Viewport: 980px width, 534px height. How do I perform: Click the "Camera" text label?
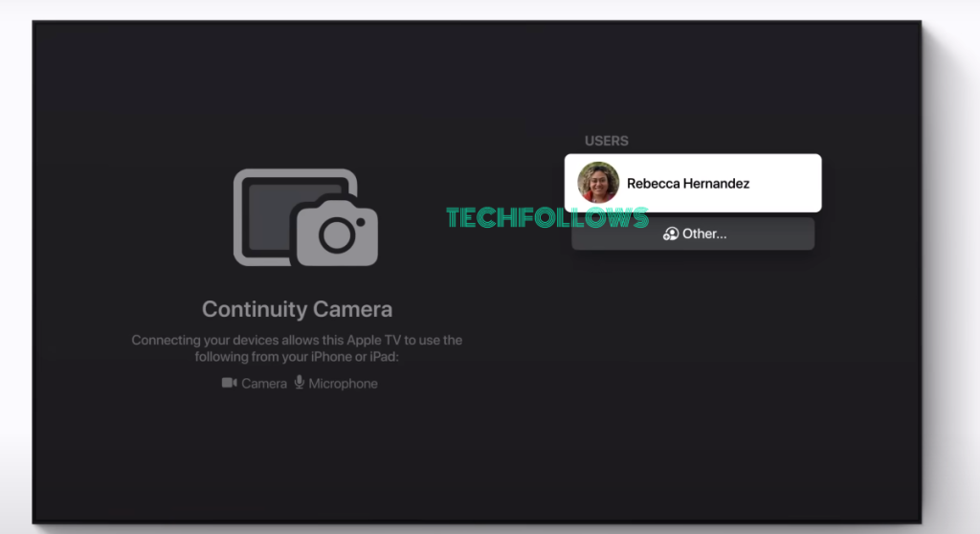[264, 384]
